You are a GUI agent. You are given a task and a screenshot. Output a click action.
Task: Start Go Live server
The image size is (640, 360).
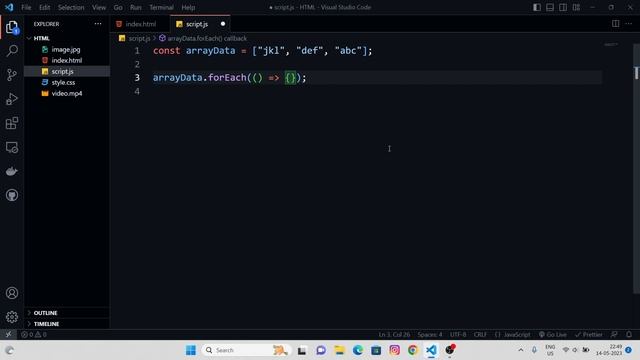click(553, 334)
